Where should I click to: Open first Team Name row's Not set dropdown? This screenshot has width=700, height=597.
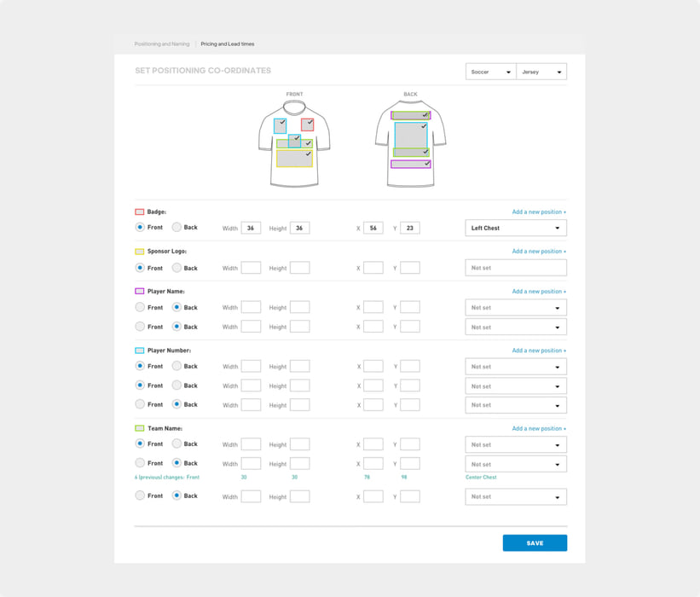click(x=516, y=444)
